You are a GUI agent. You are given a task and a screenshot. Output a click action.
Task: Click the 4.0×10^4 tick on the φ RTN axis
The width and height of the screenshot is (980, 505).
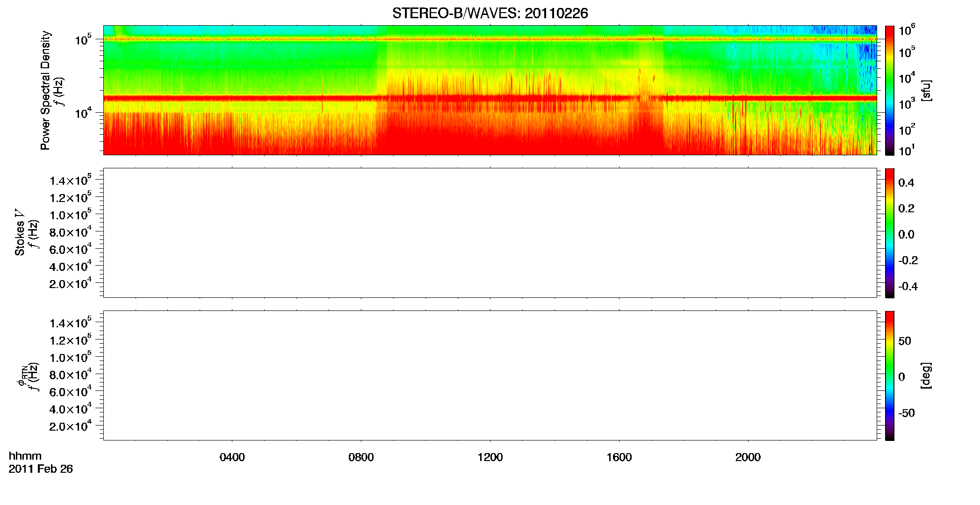(x=70, y=409)
